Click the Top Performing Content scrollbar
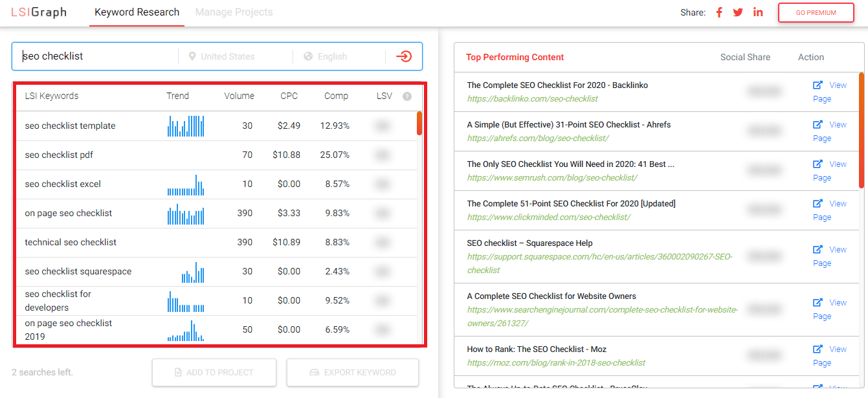Image resolution: width=868 pixels, height=398 pixels. point(862,129)
